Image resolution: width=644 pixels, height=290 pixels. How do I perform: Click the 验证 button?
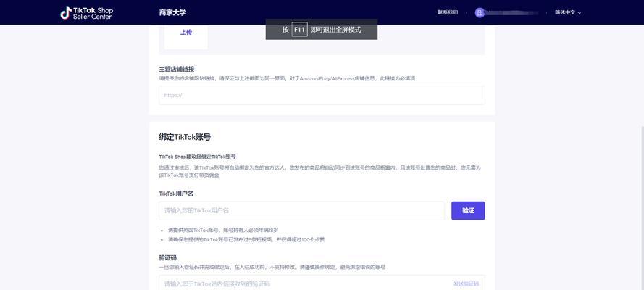pos(468,211)
